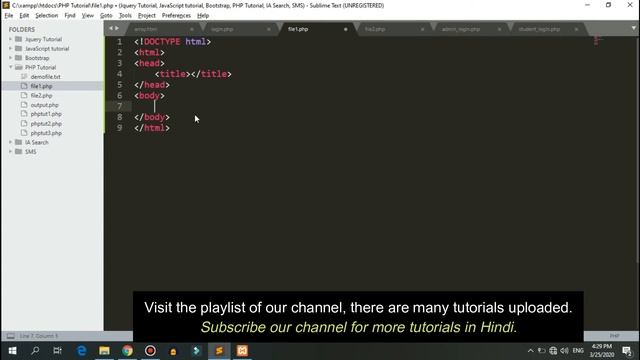Close the file2.php tab
Screen dimensions: 640x360
(x=422, y=29)
